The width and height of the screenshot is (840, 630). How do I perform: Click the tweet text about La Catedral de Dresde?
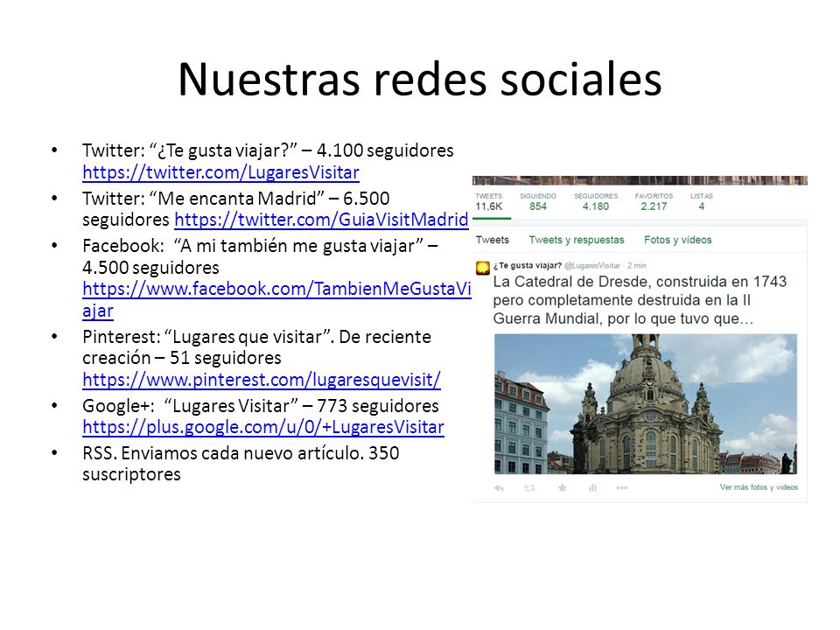[640, 300]
